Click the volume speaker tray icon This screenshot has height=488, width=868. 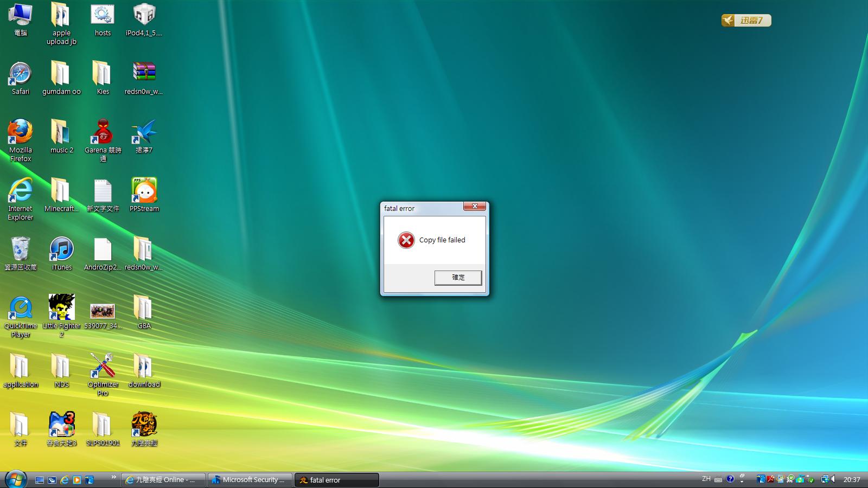pos(833,479)
